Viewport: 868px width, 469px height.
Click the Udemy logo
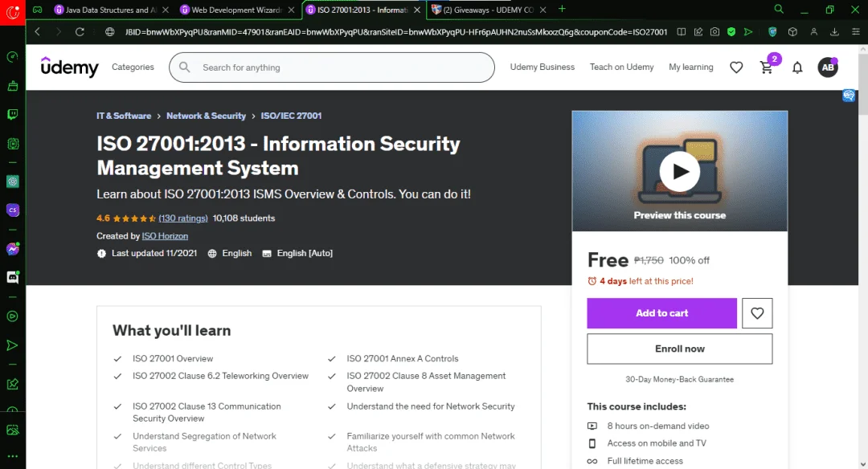click(70, 67)
